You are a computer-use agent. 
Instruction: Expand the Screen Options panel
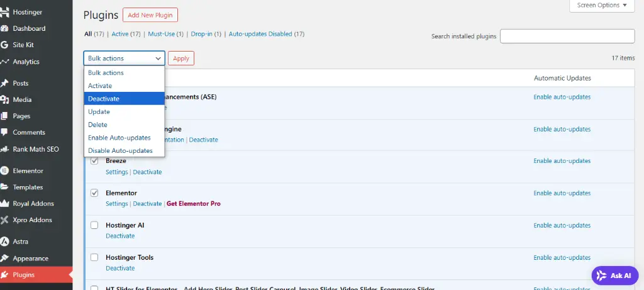[602, 5]
